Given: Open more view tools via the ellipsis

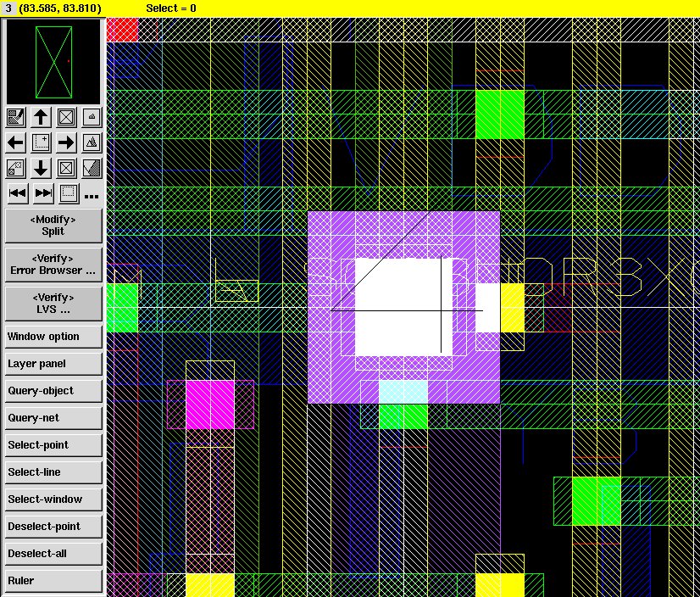Looking at the screenshot, I should [92, 195].
